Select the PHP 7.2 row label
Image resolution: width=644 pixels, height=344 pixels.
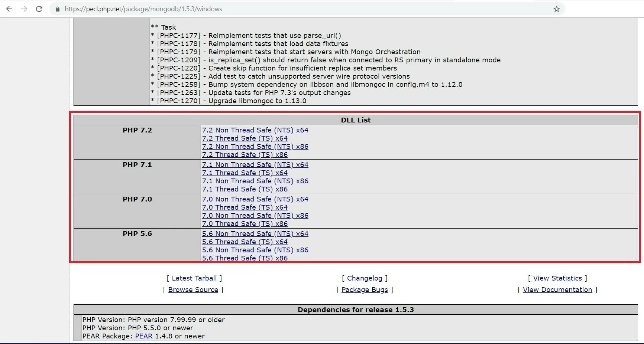point(137,130)
